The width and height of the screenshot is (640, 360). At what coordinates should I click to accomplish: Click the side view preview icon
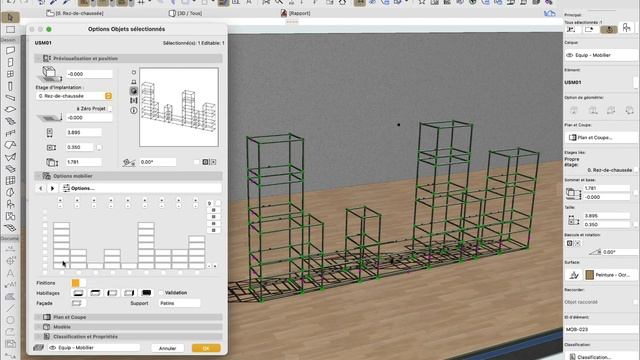coord(133,82)
